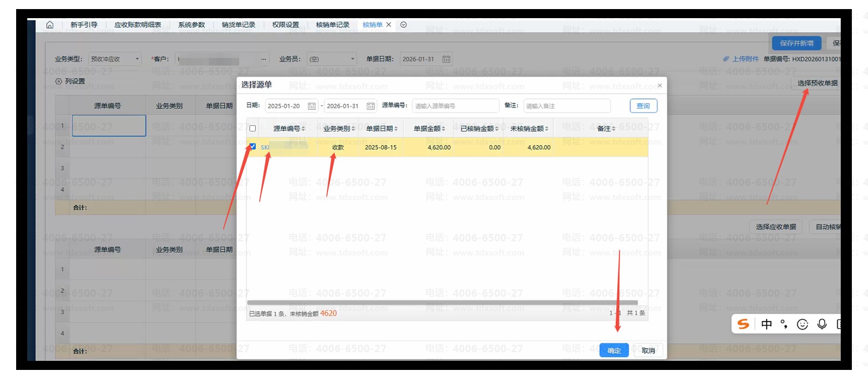Switch to the 应收账款明细表 tab
This screenshot has width=868, height=379.
pyautogui.click(x=137, y=25)
